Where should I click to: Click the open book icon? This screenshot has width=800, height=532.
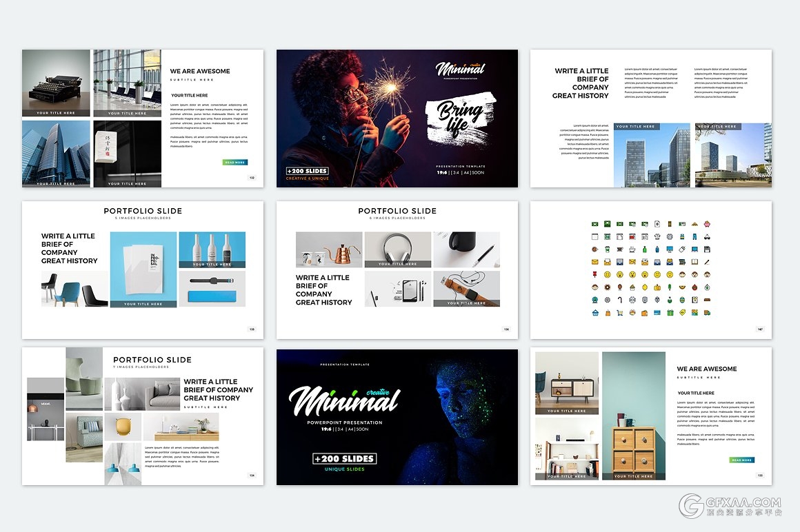click(694, 262)
